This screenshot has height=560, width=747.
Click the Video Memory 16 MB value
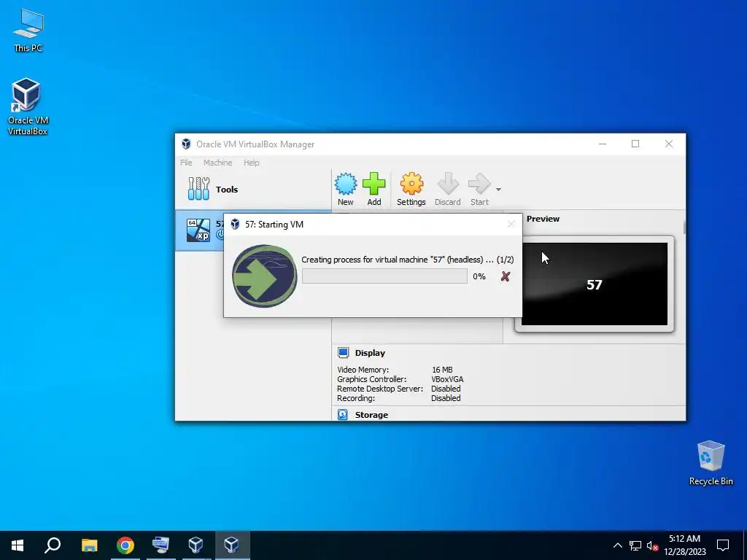pyautogui.click(x=442, y=370)
